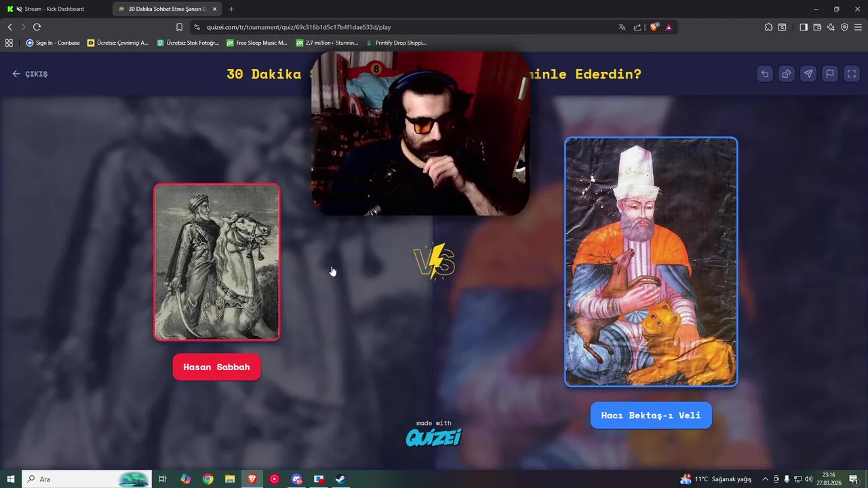The height and width of the screenshot is (488, 868).
Task: Open Free Sleep Music bookmark
Action: [258, 43]
